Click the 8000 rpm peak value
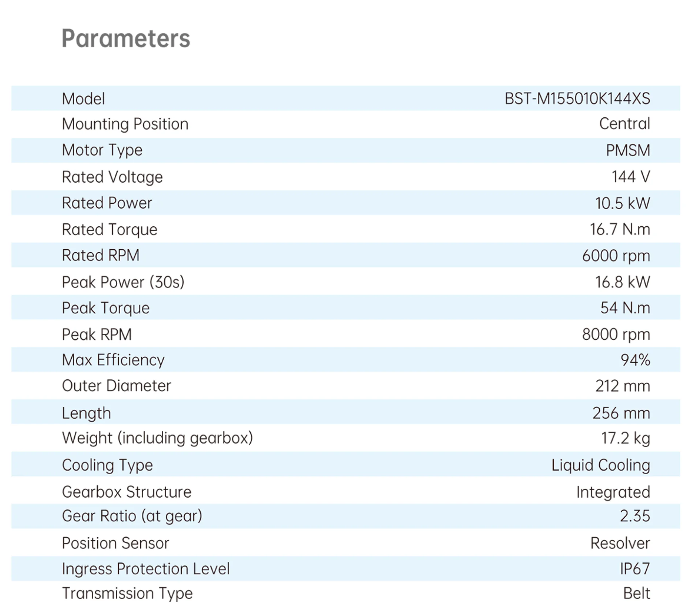The image size is (694, 616). [616, 334]
